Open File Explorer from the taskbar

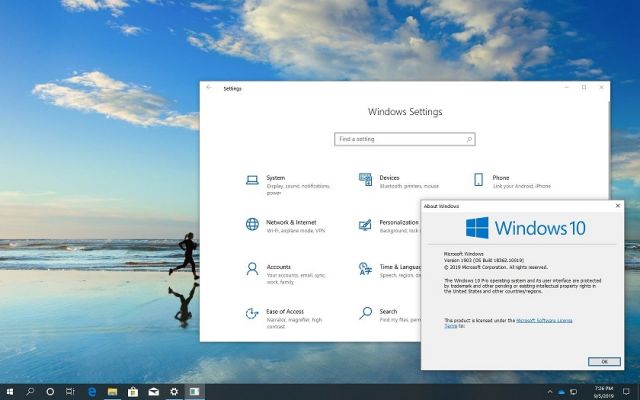pos(113,391)
